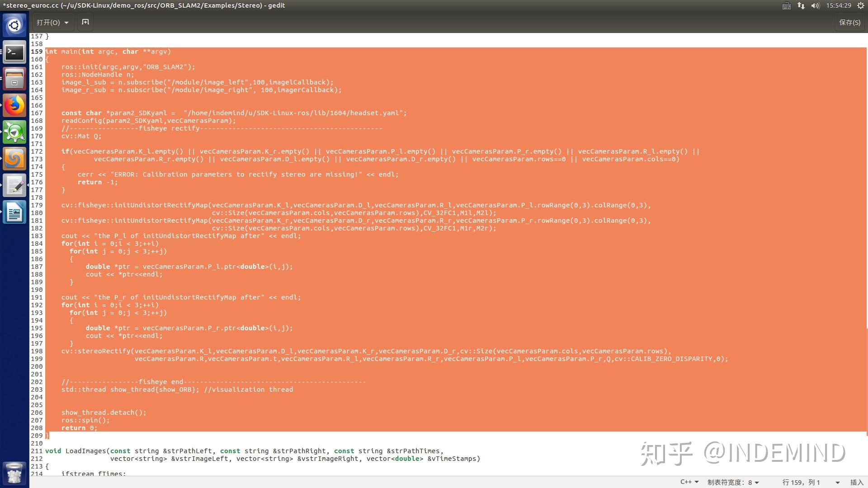Launch Firefox browser from the dock
This screenshot has width=868, height=488.
coord(14,106)
